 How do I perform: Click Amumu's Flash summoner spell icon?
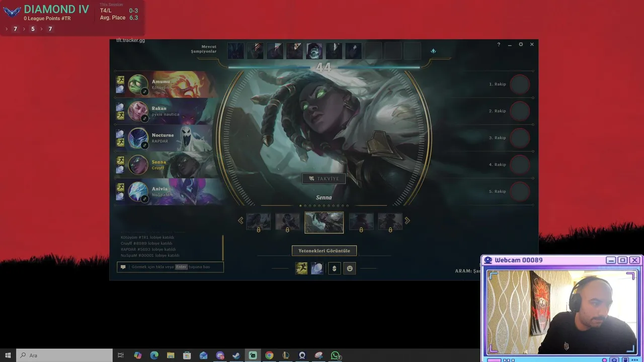(x=120, y=80)
